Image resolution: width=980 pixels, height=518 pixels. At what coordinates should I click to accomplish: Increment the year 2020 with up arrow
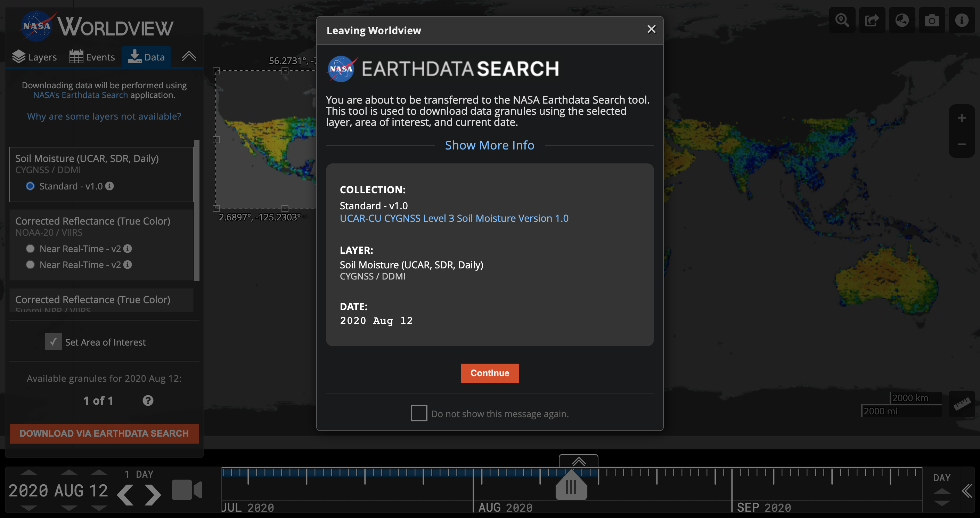click(28, 472)
